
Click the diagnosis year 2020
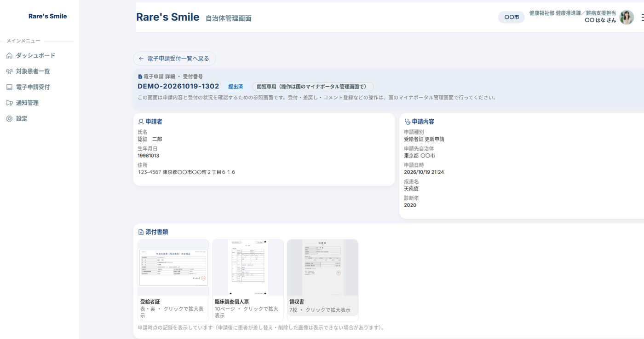[x=410, y=205]
